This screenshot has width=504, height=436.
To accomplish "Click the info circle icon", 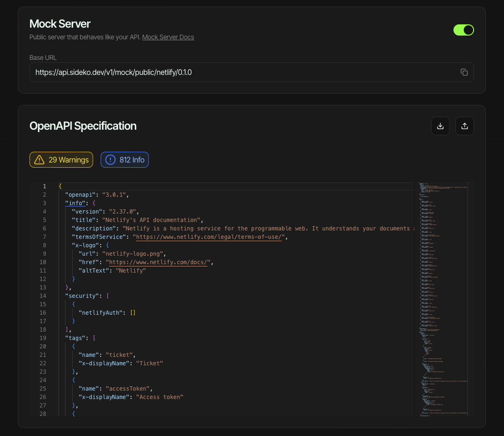I will point(110,160).
